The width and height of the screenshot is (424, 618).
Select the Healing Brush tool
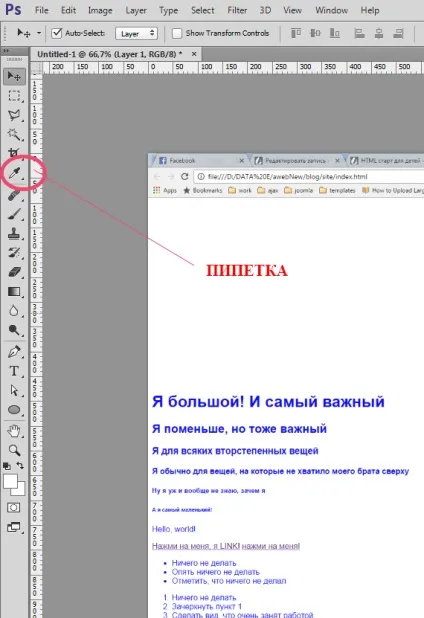[x=14, y=195]
